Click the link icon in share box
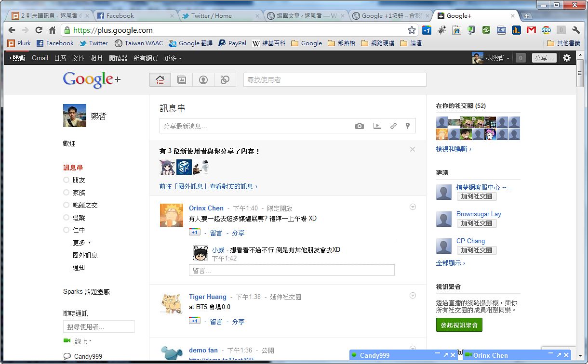This screenshot has width=588, height=364. [x=393, y=126]
